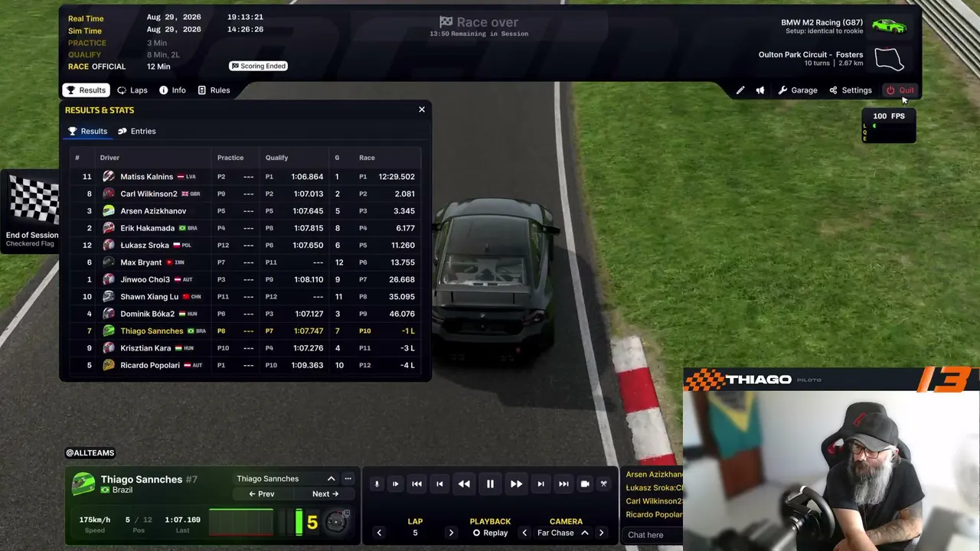Click the Ricardo Popolari helmet icon
Image resolution: width=980 pixels, height=551 pixels.
click(109, 365)
